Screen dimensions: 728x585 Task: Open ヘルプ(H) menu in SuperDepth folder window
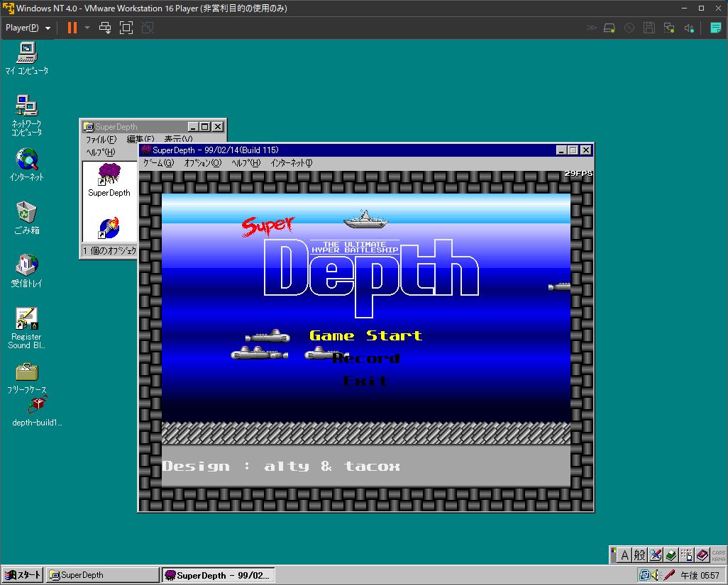[100, 152]
